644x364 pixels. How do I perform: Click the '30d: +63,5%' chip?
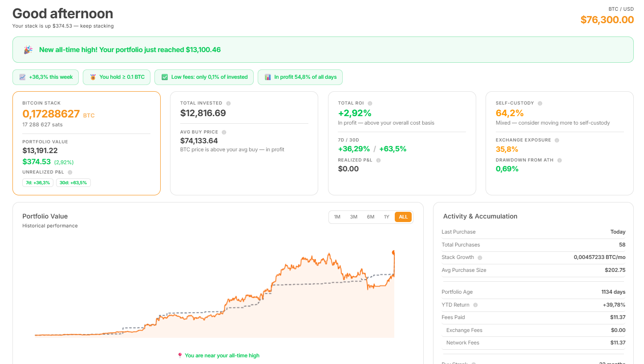73,183
